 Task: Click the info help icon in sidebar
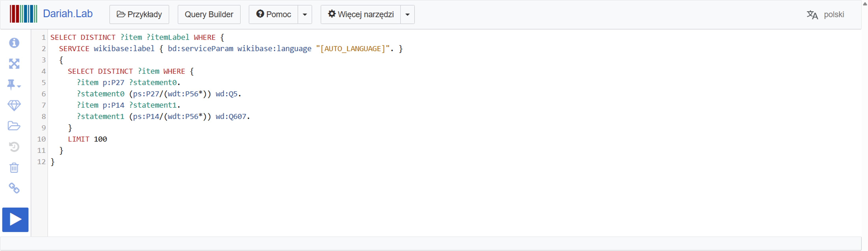(x=14, y=43)
